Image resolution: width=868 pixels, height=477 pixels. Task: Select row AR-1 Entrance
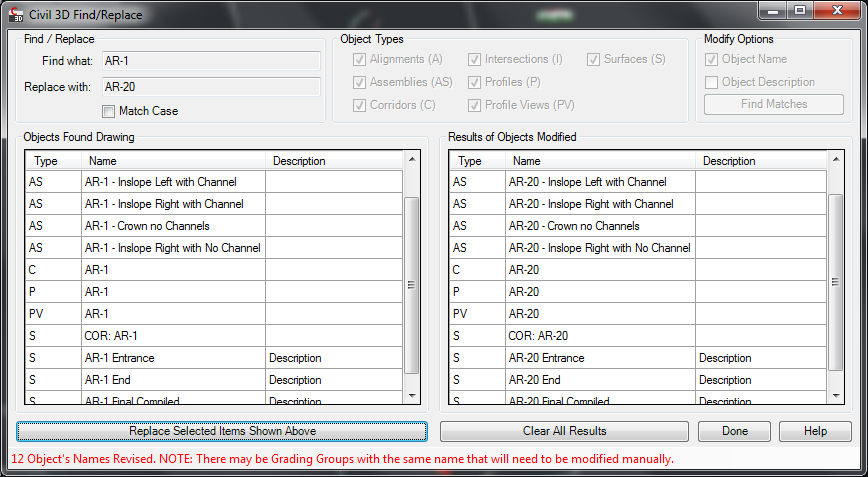tap(214, 358)
